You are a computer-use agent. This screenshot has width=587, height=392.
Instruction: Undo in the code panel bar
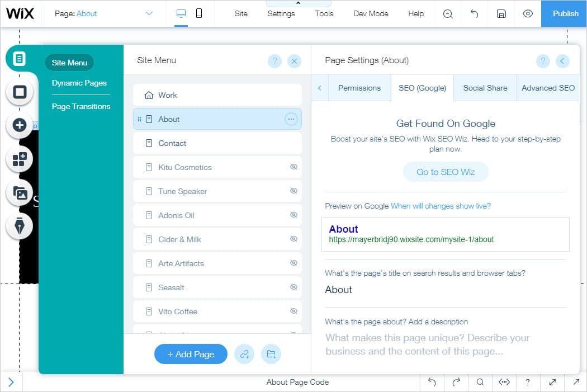(432, 382)
